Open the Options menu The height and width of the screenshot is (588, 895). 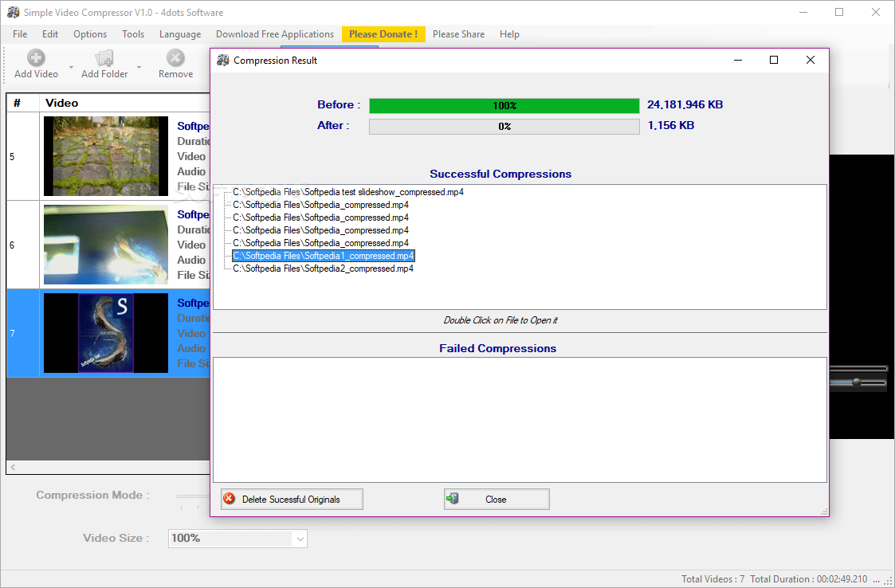tap(89, 33)
